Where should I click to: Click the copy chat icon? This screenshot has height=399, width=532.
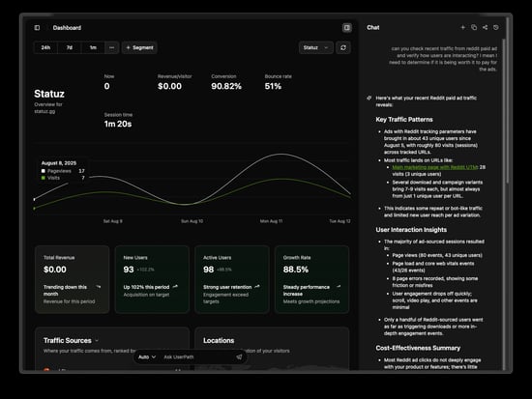point(474,27)
